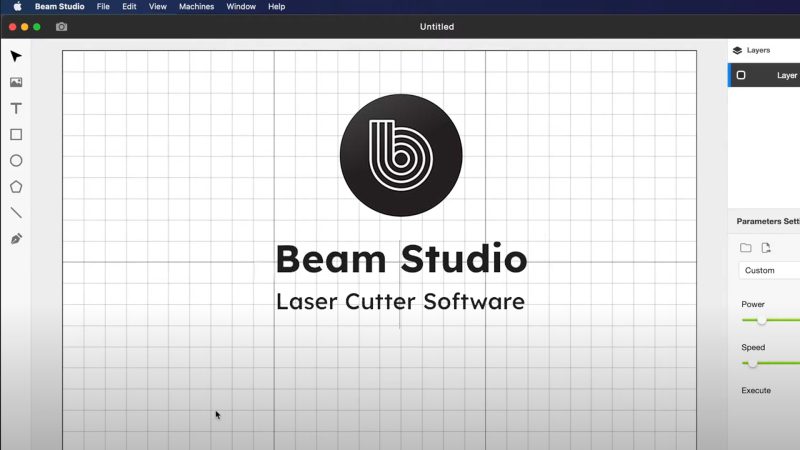Image resolution: width=800 pixels, height=450 pixels.
Task: Click the export parameters file icon
Action: tap(766, 247)
